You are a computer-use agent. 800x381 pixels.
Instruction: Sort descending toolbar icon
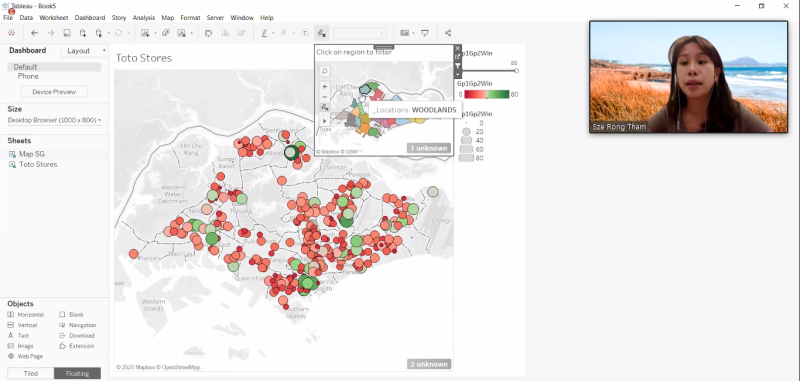(241, 33)
